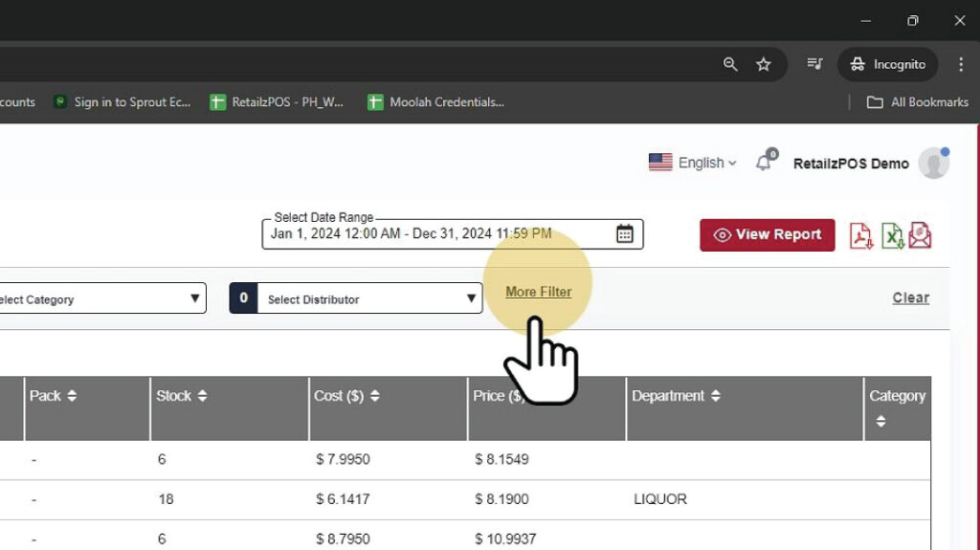Open the All Bookmarks folder
The image size is (980, 550).
point(917,102)
